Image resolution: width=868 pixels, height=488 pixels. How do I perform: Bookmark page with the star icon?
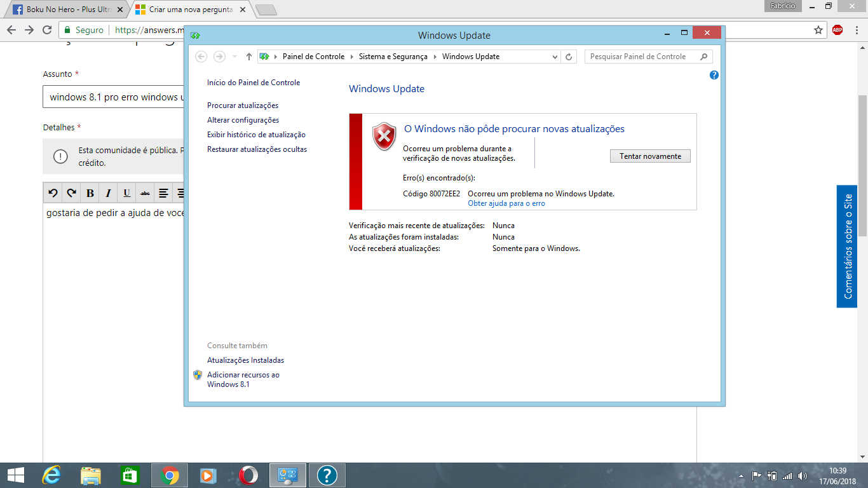click(818, 30)
